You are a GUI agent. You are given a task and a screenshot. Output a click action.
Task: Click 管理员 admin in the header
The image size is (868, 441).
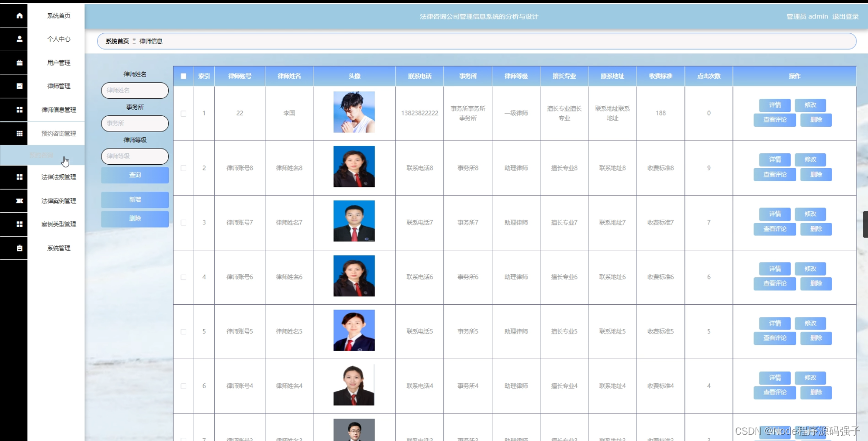[807, 16]
